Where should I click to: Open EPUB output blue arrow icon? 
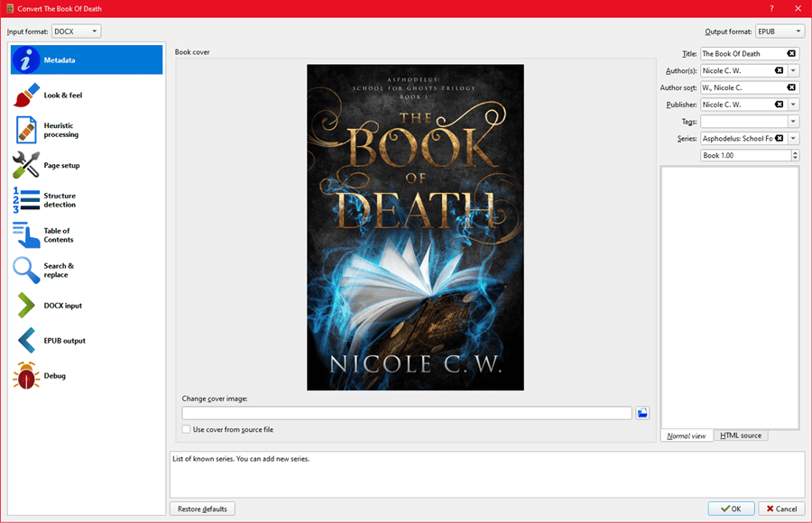[x=26, y=340]
